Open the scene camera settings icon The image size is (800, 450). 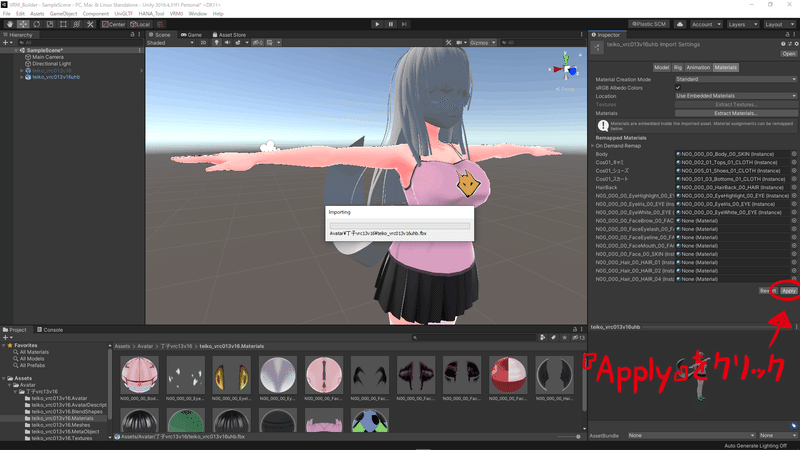coord(459,42)
